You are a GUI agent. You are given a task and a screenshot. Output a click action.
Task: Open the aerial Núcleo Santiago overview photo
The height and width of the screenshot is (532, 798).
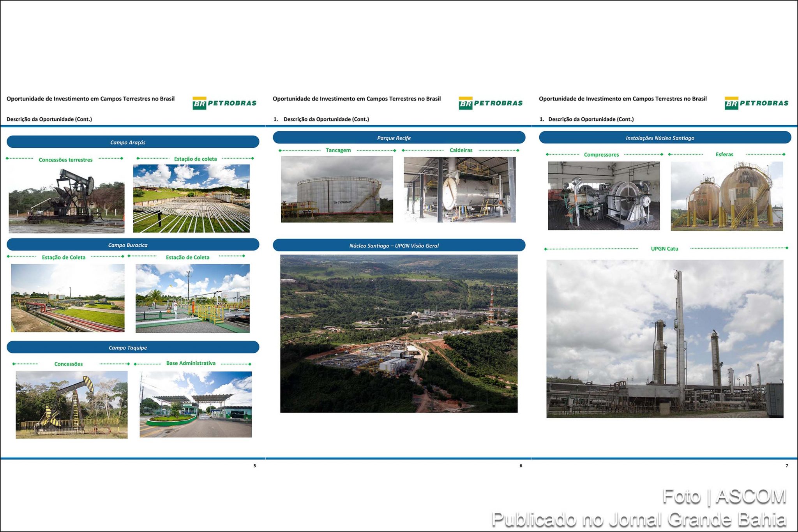pyautogui.click(x=399, y=334)
